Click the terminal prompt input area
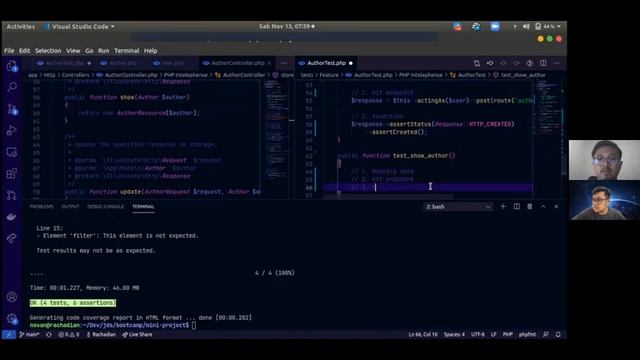Viewport: 640px width, 360px height. (194, 325)
